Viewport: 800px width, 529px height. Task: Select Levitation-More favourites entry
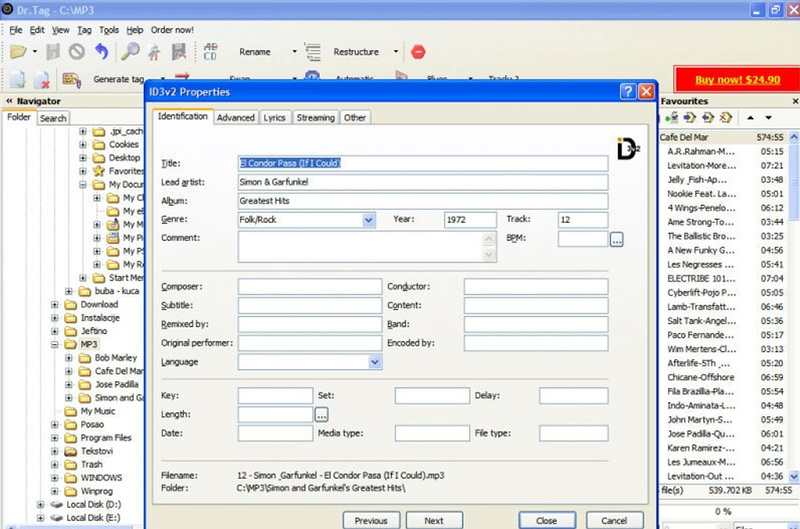(702, 165)
